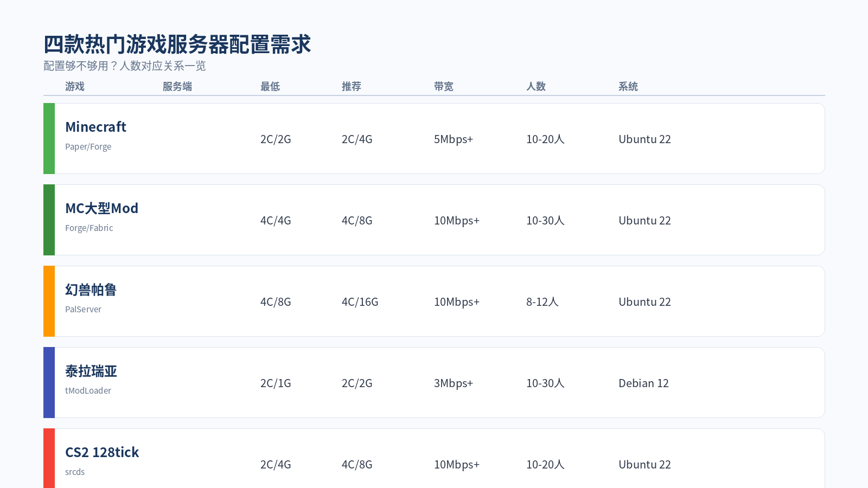The height and width of the screenshot is (488, 868).
Task: Select the 幻兽帕鲁 game name
Action: tap(91, 290)
